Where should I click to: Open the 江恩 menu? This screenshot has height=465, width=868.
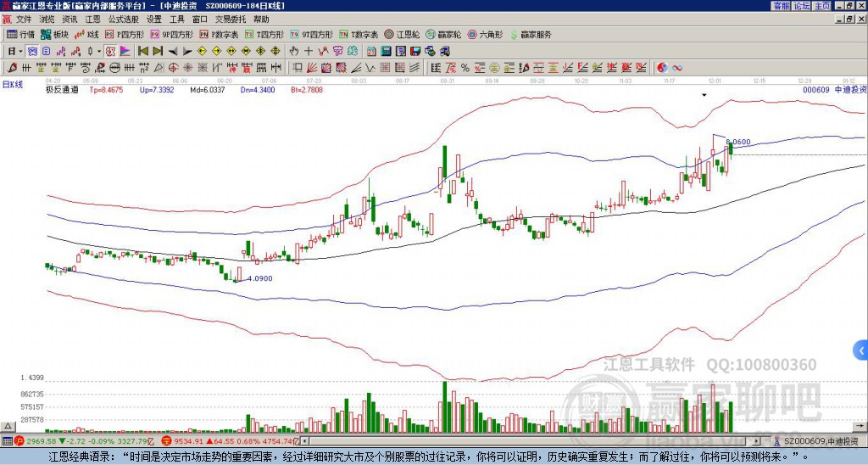(x=92, y=20)
